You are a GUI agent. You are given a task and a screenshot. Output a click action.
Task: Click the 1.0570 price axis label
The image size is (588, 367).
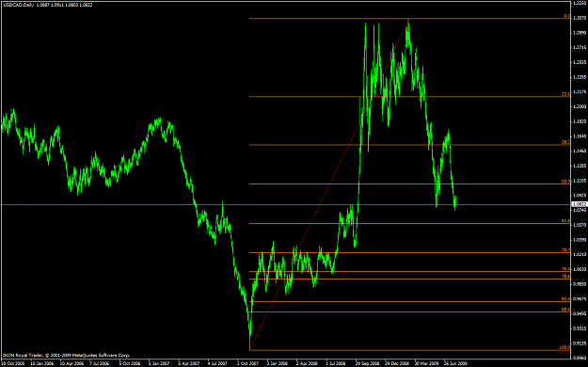coord(580,225)
